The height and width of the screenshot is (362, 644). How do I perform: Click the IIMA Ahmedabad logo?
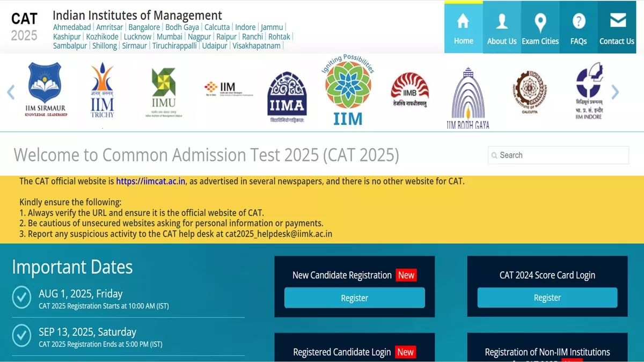tap(287, 97)
